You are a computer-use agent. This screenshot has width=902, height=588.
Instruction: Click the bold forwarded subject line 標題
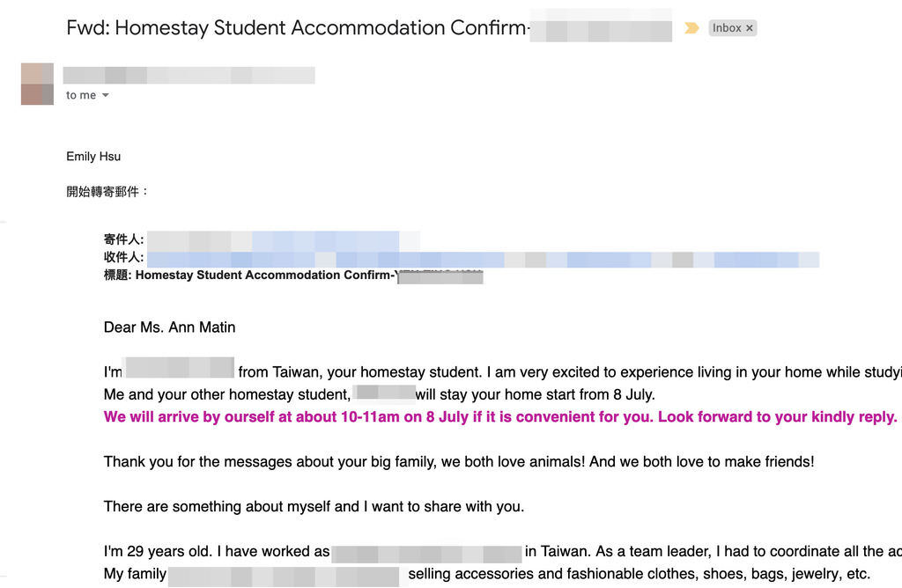293,276
